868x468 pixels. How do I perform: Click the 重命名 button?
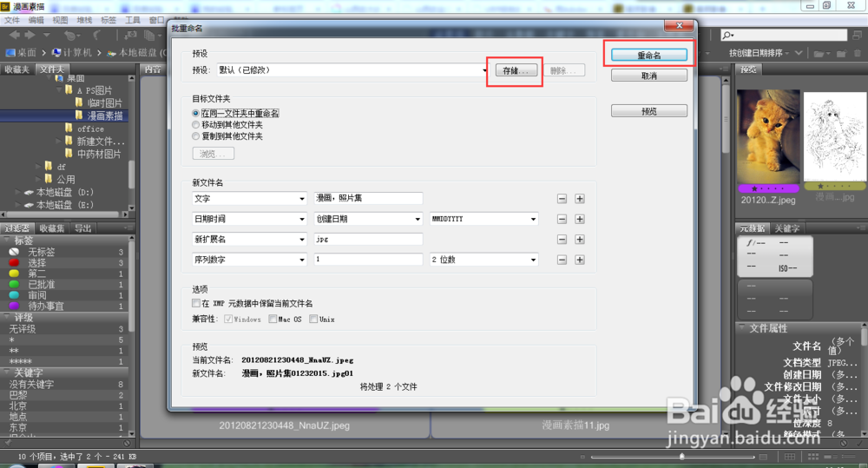648,55
